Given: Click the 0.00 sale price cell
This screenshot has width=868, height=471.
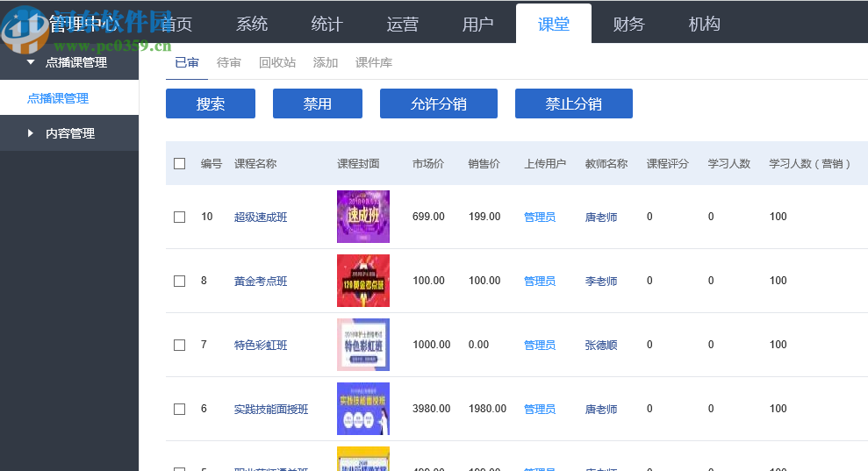Looking at the screenshot, I should pos(478,344).
